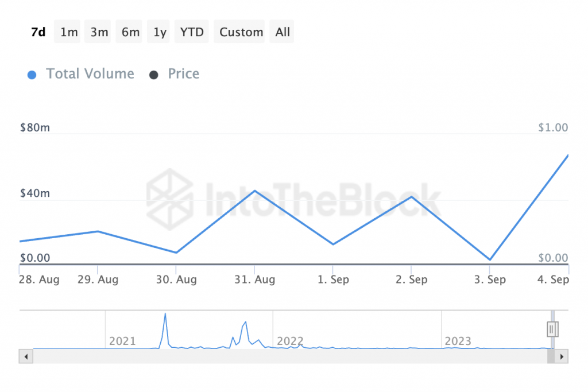Set chart range to 6m
The height and width of the screenshot is (392, 588).
click(129, 32)
